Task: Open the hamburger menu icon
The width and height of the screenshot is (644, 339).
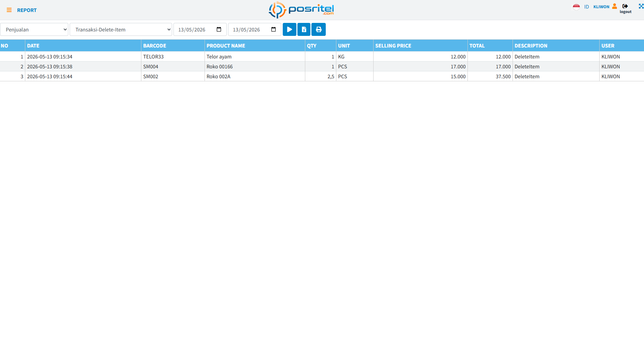Action: click(x=9, y=10)
